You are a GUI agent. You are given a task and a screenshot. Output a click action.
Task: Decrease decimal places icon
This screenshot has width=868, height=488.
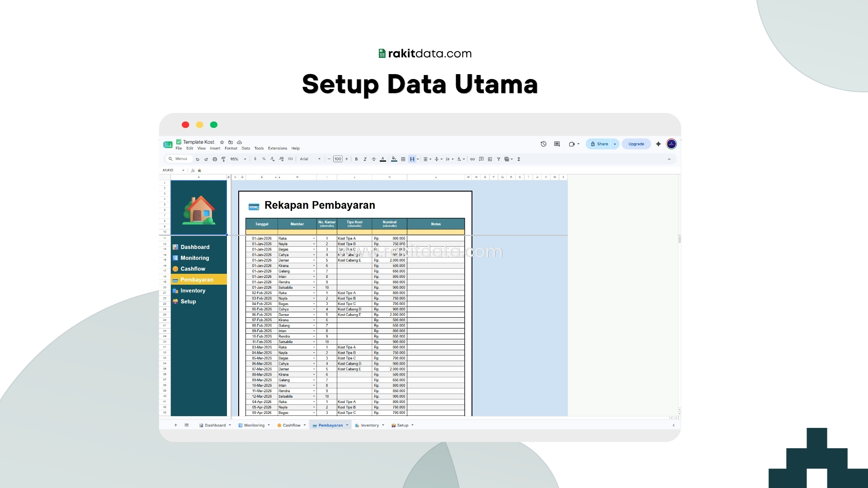(272, 159)
